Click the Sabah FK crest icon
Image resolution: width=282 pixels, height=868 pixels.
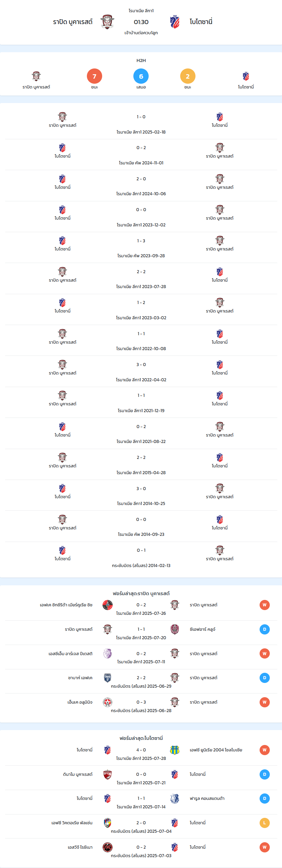(x=108, y=678)
